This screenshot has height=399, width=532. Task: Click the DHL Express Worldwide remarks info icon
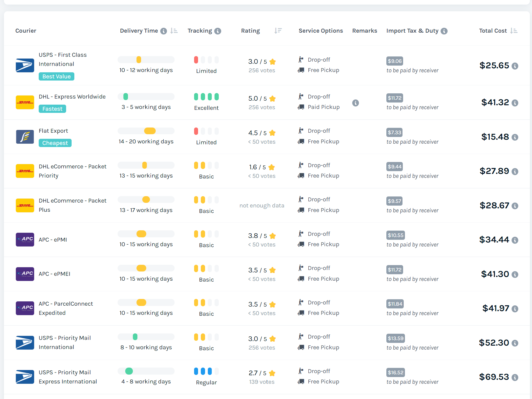[356, 103]
